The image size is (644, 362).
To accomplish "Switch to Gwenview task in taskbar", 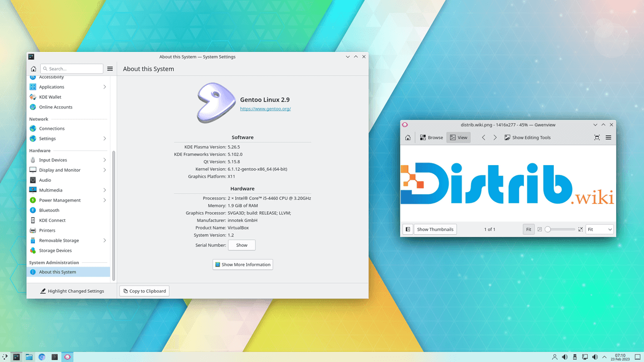I will [x=68, y=357].
